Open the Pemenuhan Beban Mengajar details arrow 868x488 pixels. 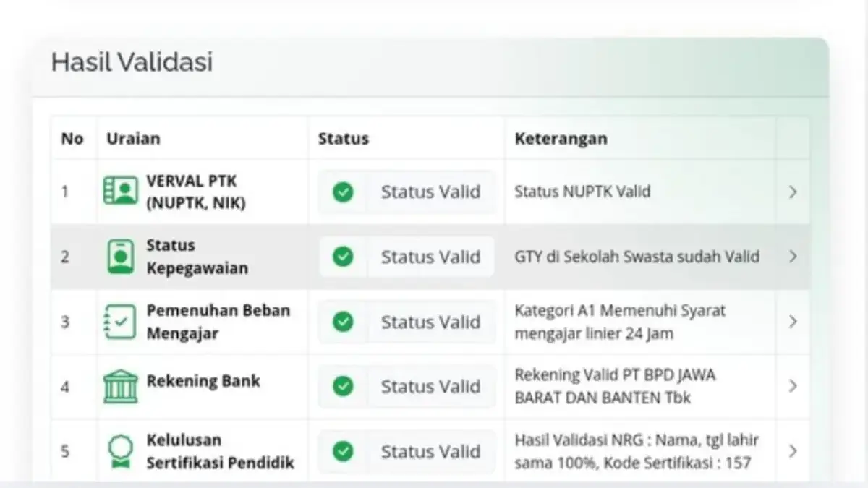point(793,321)
